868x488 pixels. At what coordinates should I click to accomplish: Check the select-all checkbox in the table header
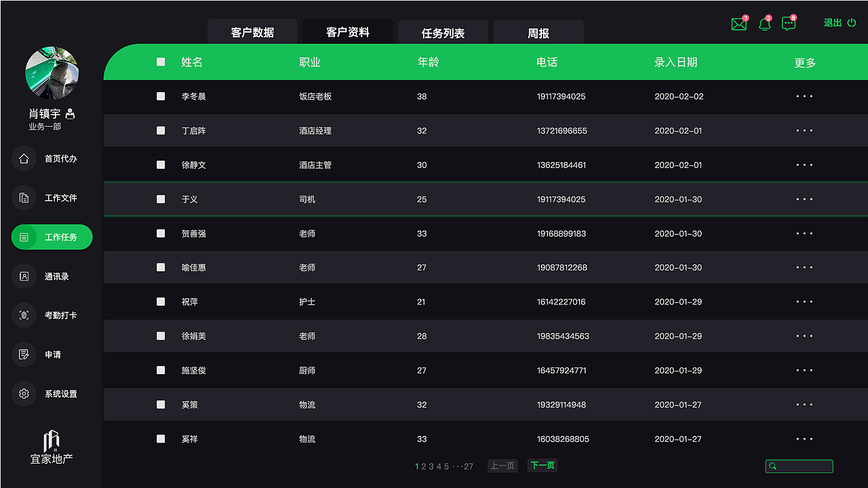pyautogui.click(x=161, y=62)
